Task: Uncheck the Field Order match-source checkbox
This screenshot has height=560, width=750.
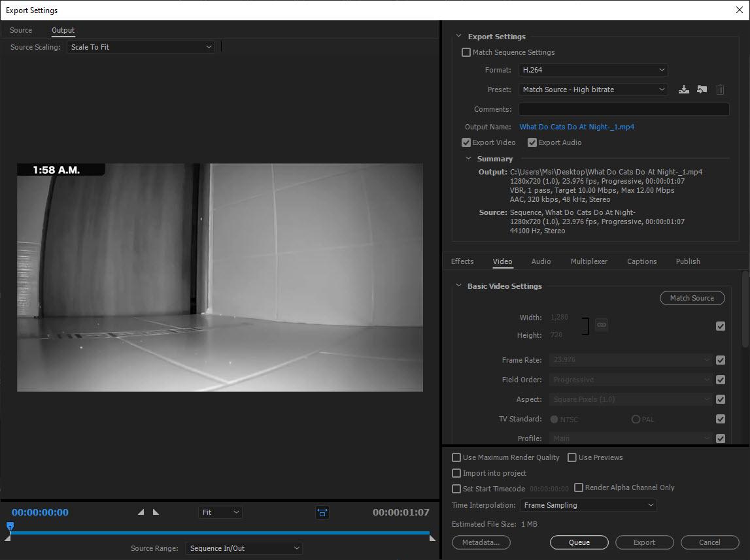Action: coord(721,380)
